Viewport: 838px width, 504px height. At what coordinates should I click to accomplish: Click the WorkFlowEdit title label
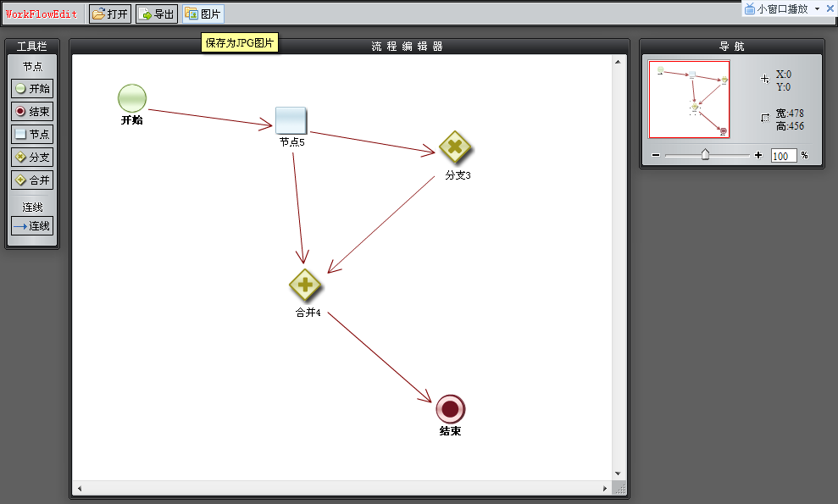(x=42, y=14)
